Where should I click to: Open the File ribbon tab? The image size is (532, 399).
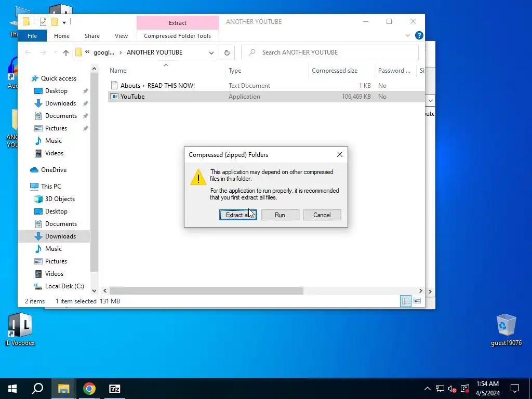point(32,36)
